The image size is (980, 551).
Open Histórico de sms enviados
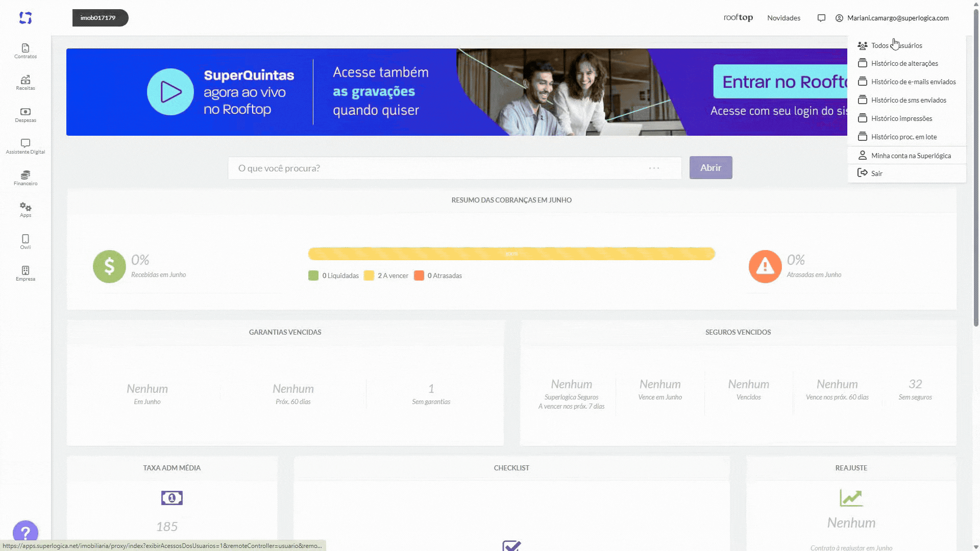tap(907, 100)
